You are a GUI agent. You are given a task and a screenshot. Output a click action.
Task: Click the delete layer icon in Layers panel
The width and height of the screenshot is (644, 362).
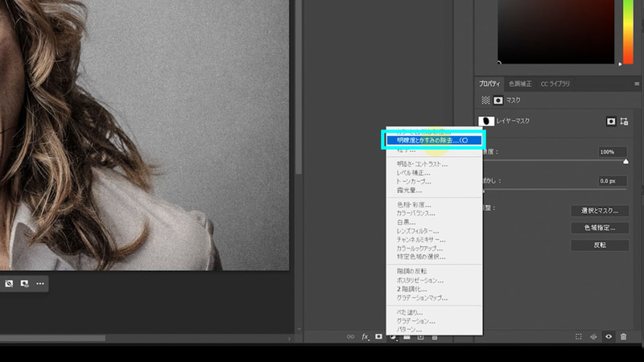click(x=435, y=337)
